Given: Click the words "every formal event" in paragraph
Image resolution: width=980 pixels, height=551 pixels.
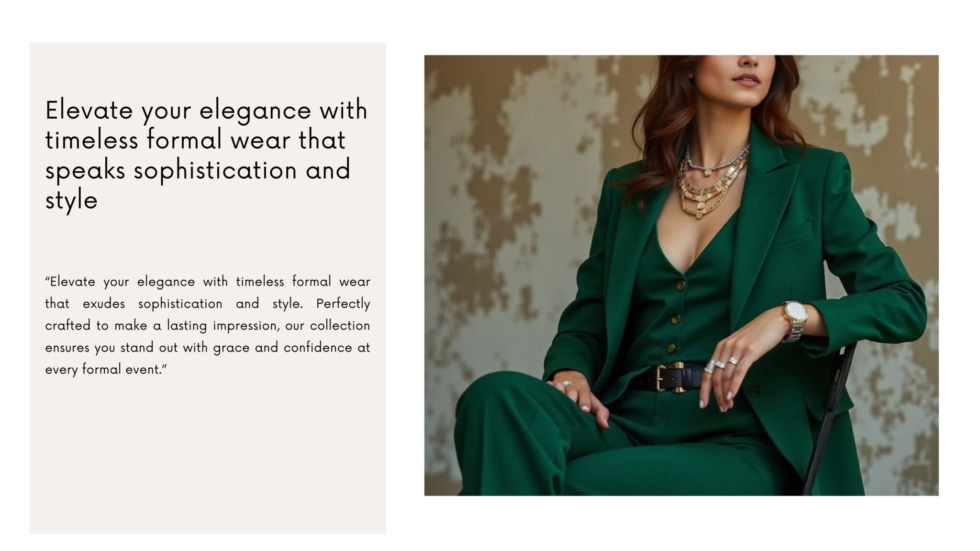Looking at the screenshot, I should coord(103,370).
